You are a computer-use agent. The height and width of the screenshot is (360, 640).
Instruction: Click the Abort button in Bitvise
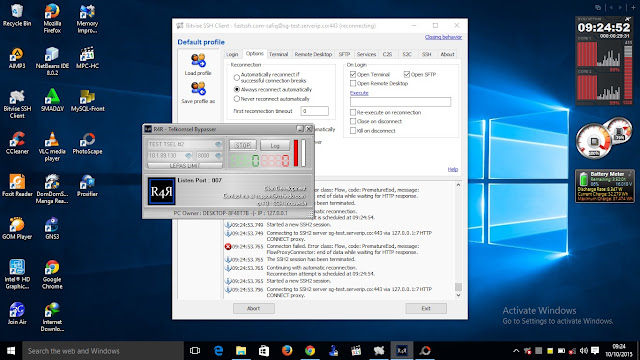click(253, 308)
